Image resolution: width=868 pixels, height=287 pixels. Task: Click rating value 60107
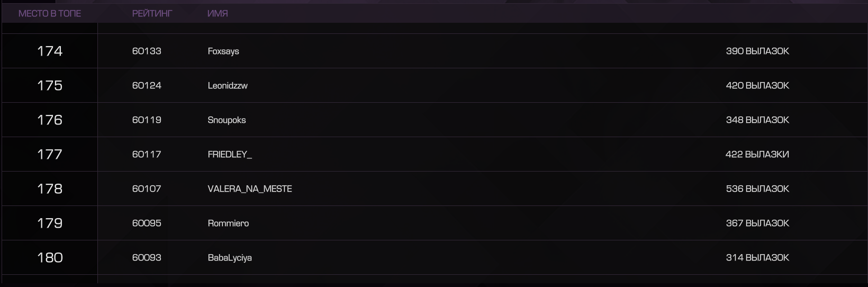[147, 189]
